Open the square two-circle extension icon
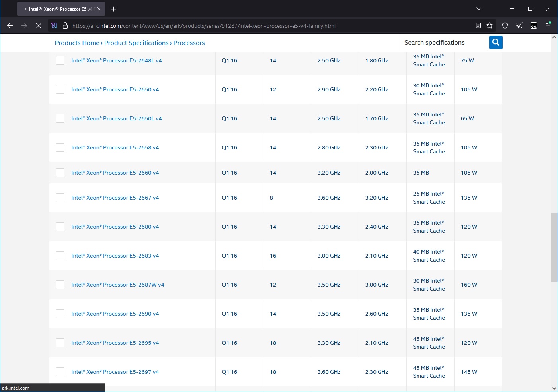The width and height of the screenshot is (558, 392). coord(534,26)
